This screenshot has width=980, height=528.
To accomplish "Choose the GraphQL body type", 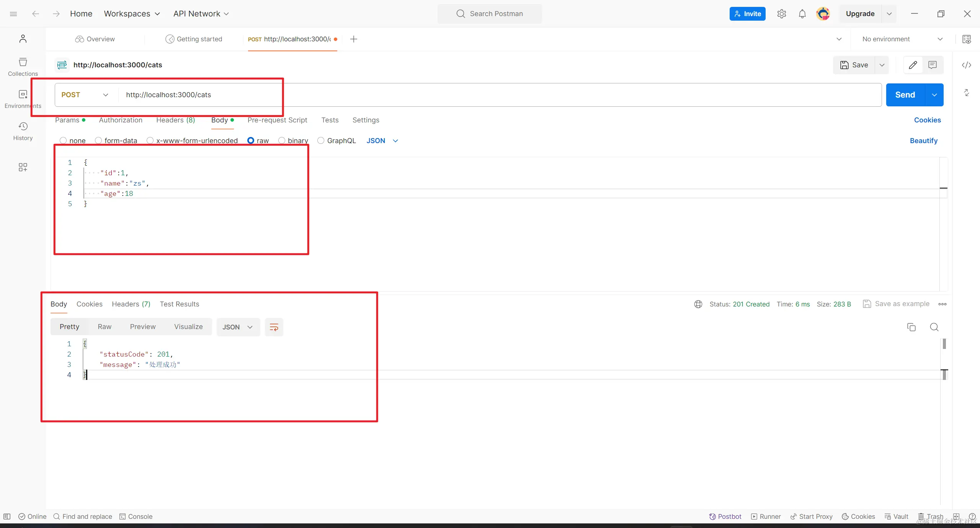I will point(321,140).
